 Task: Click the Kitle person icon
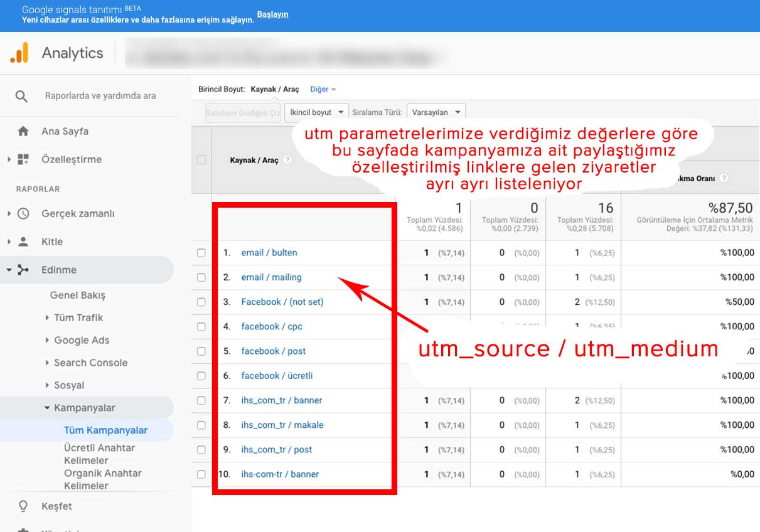click(23, 242)
